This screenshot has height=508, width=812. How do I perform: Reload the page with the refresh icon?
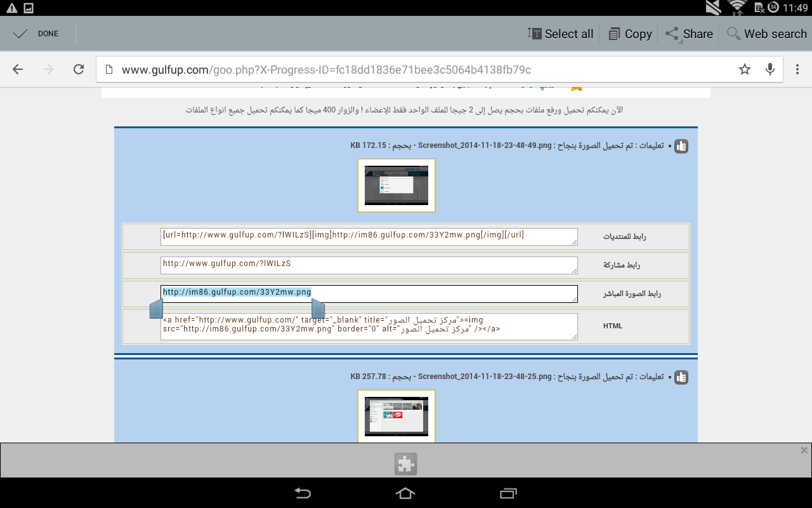point(79,69)
